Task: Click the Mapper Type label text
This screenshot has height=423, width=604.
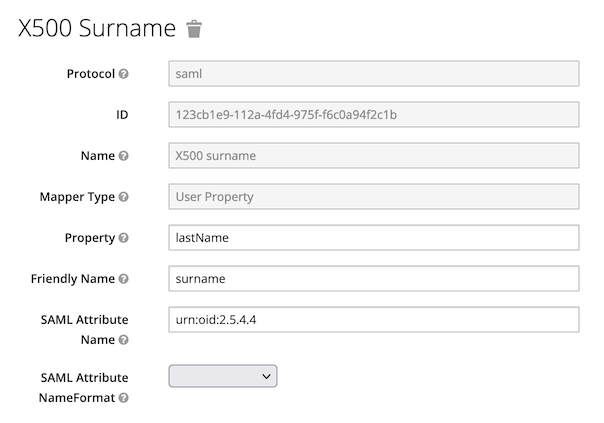Action: tap(77, 197)
